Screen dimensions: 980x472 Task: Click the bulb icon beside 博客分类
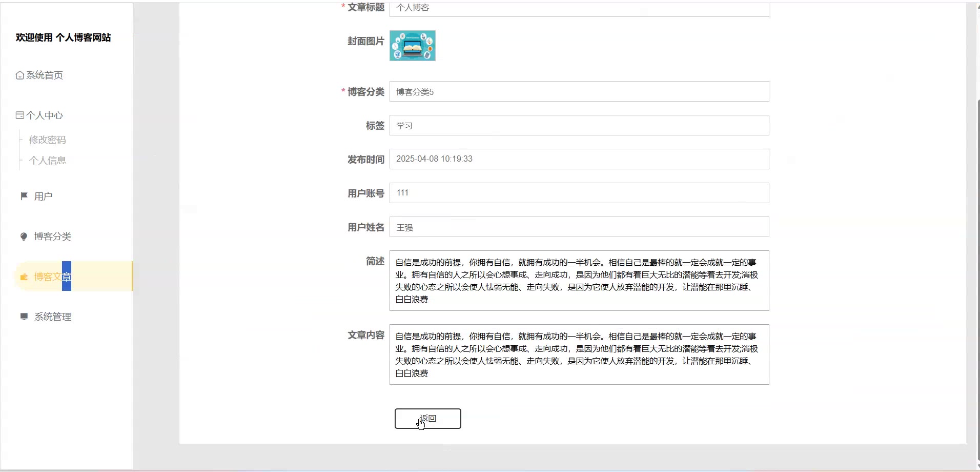24,237
